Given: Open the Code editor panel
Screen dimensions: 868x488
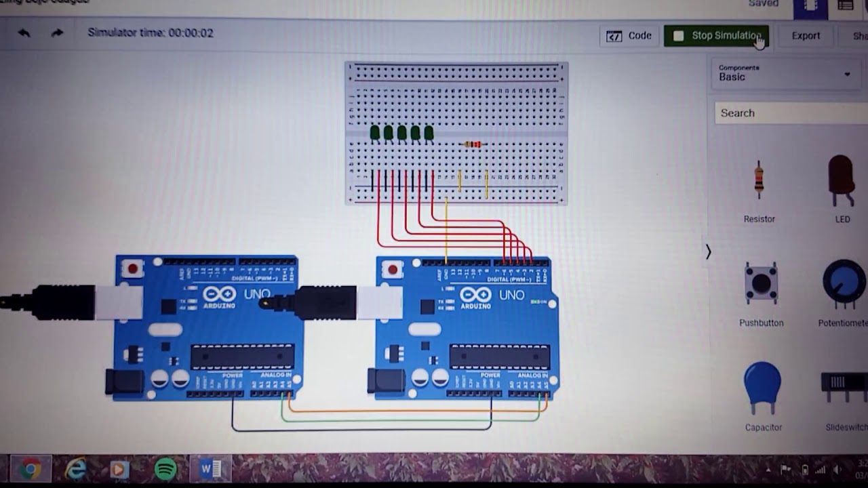Looking at the screenshot, I should pos(629,36).
